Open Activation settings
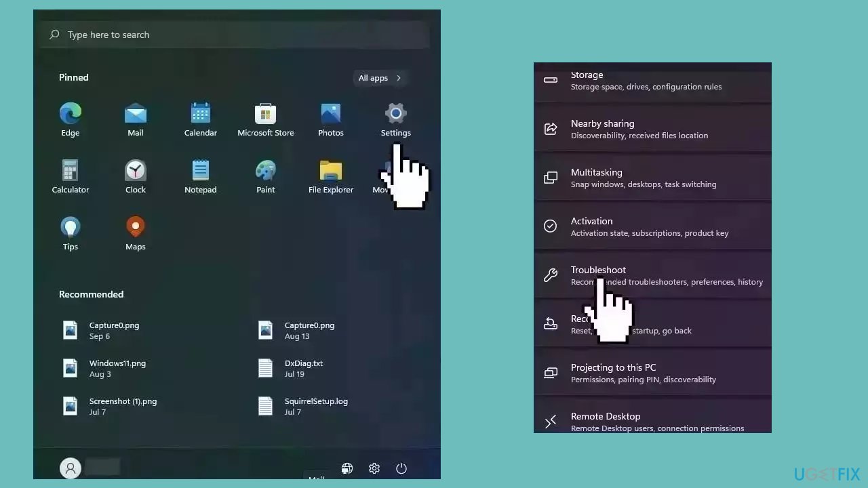The height and width of the screenshot is (488, 868). tap(652, 226)
